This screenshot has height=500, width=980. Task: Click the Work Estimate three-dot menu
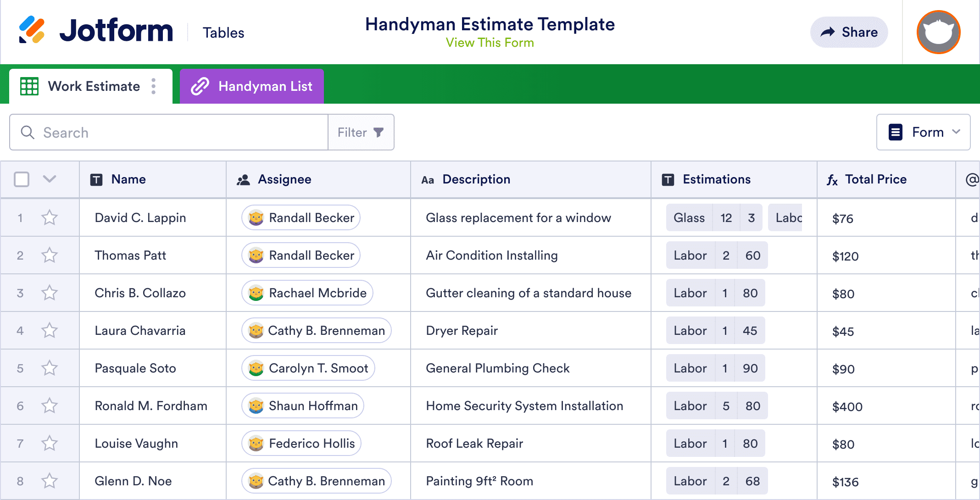[154, 86]
